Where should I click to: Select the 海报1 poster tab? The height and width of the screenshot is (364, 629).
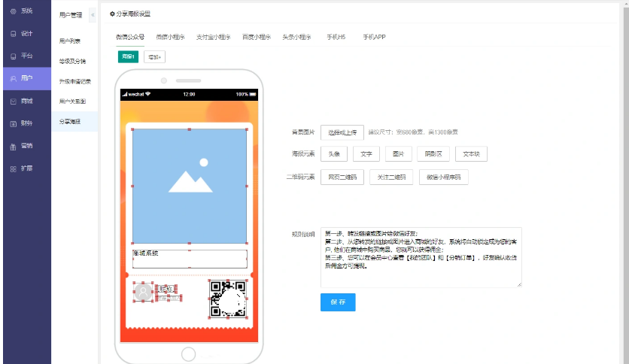(x=129, y=57)
